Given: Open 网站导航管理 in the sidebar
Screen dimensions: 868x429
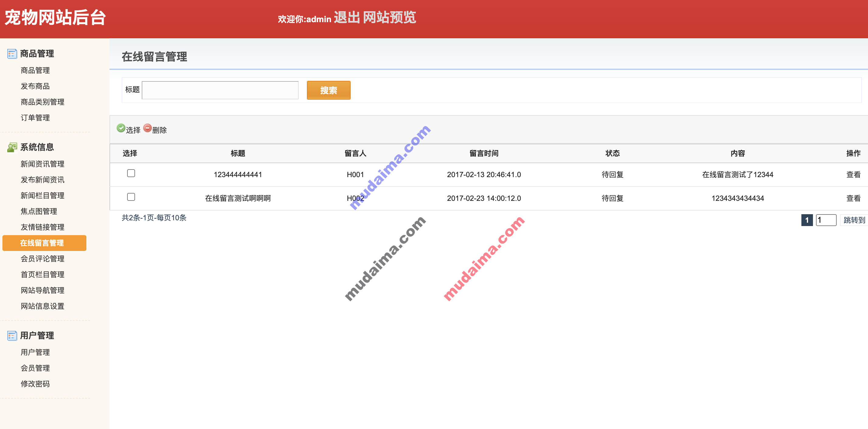Looking at the screenshot, I should [43, 290].
